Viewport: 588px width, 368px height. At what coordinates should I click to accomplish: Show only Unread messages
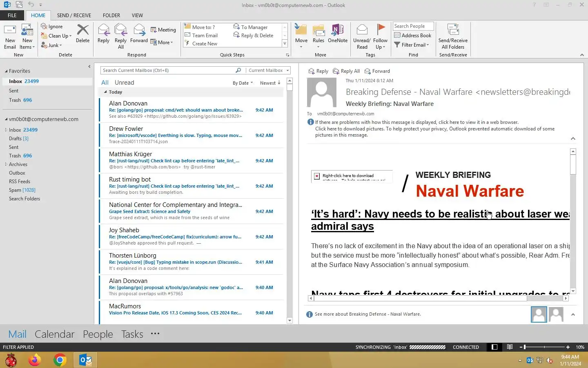tap(124, 83)
